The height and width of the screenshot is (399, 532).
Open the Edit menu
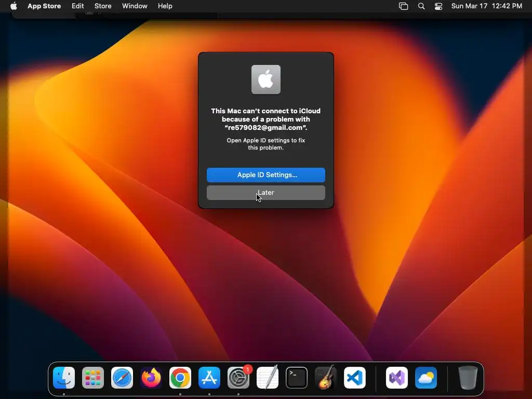pos(78,6)
